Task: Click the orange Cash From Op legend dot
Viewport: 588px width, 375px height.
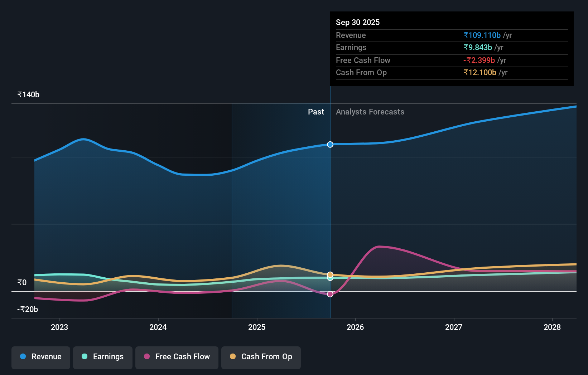Action: click(233, 357)
